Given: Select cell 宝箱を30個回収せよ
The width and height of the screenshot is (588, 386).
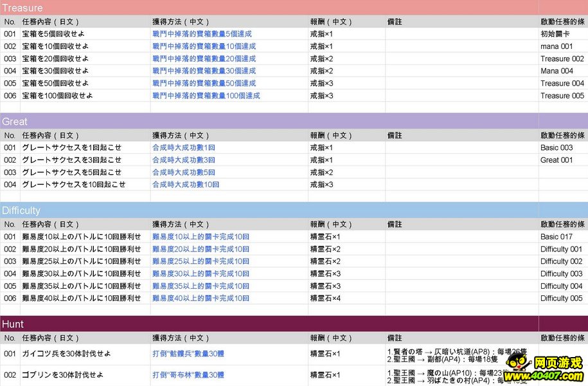Looking at the screenshot, I should (x=85, y=71).
